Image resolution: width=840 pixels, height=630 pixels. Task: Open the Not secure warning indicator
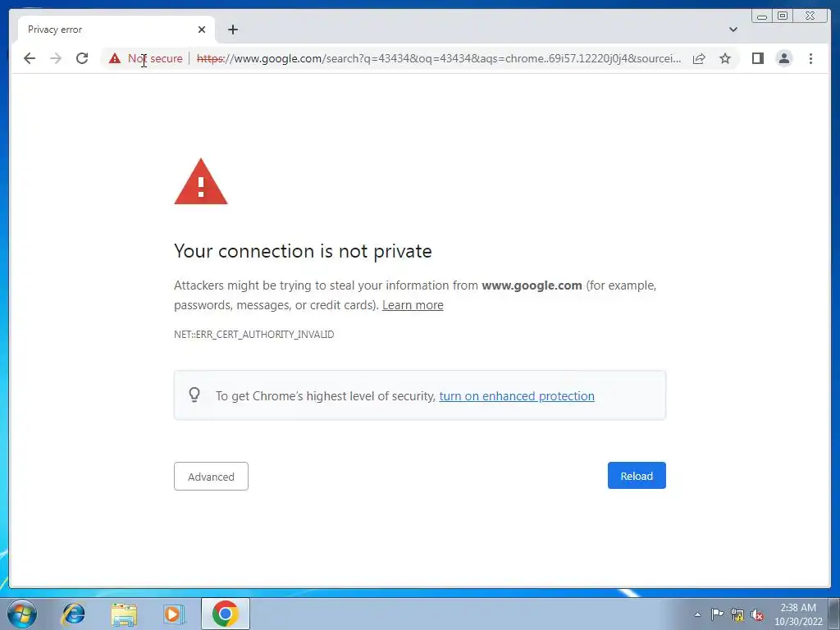146,58
